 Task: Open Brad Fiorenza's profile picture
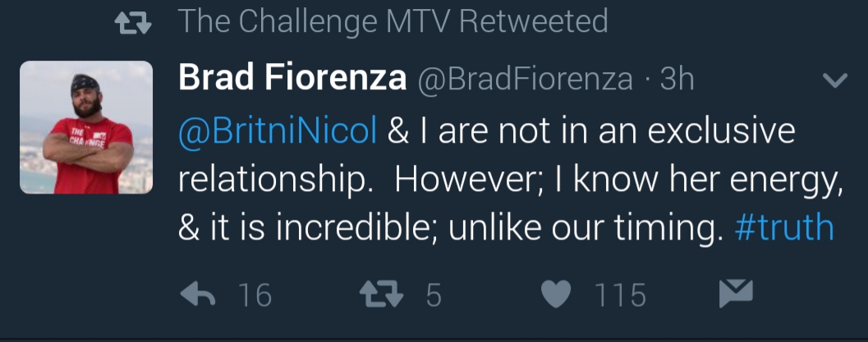coord(86,127)
